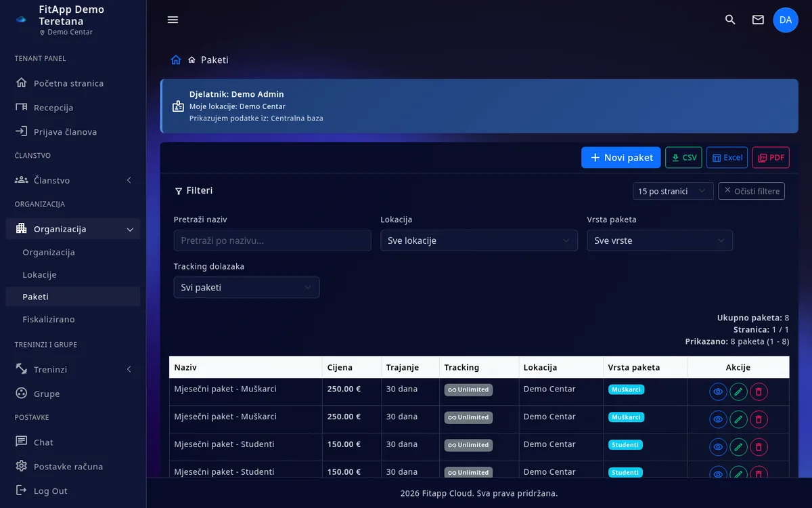Screen dimensions: 812x508
Task: Export the package list to Excel
Action: pos(727,158)
